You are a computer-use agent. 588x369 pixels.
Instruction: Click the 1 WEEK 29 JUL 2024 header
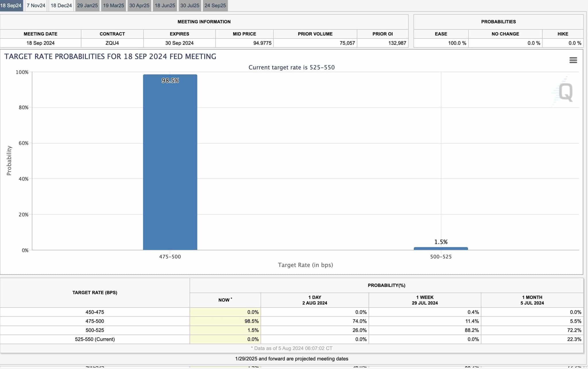click(x=425, y=300)
